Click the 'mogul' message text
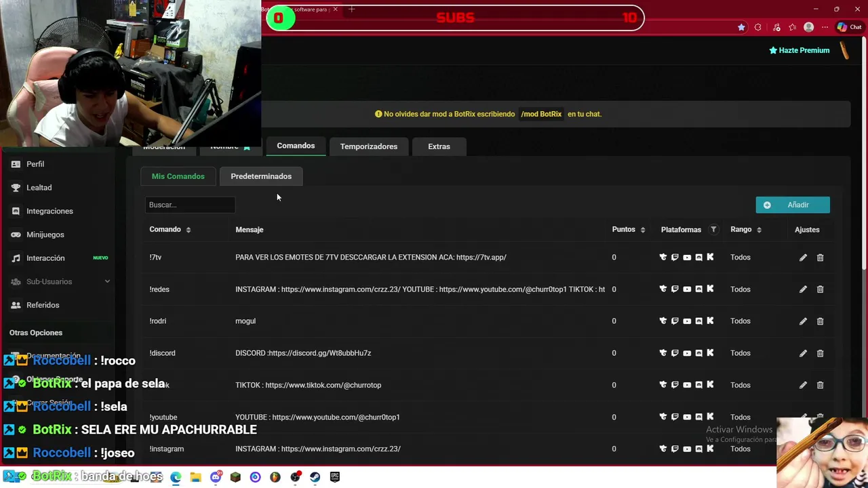The image size is (868, 488). click(245, 321)
